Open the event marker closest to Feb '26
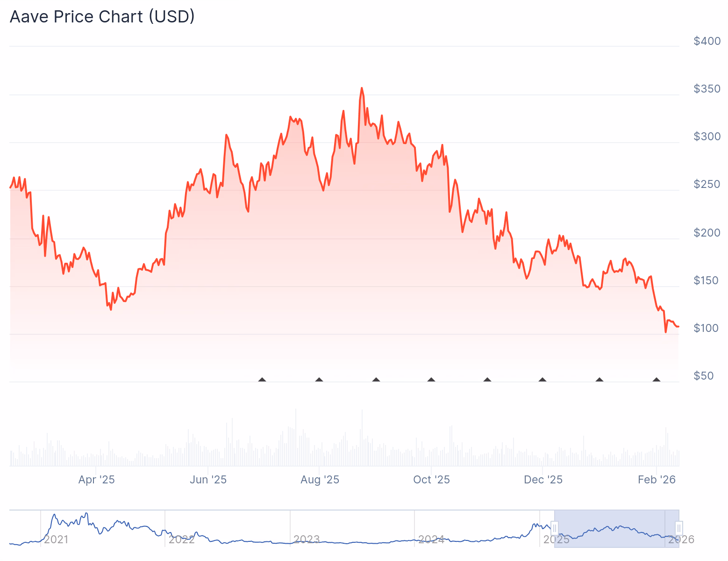This screenshot has height=561, width=728. click(656, 379)
